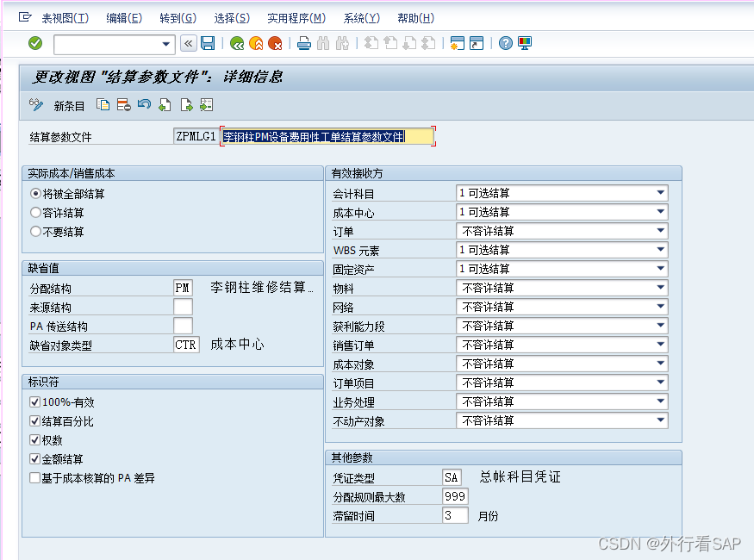Open the Help question mark icon
The height and width of the screenshot is (560, 754).
pos(505,43)
